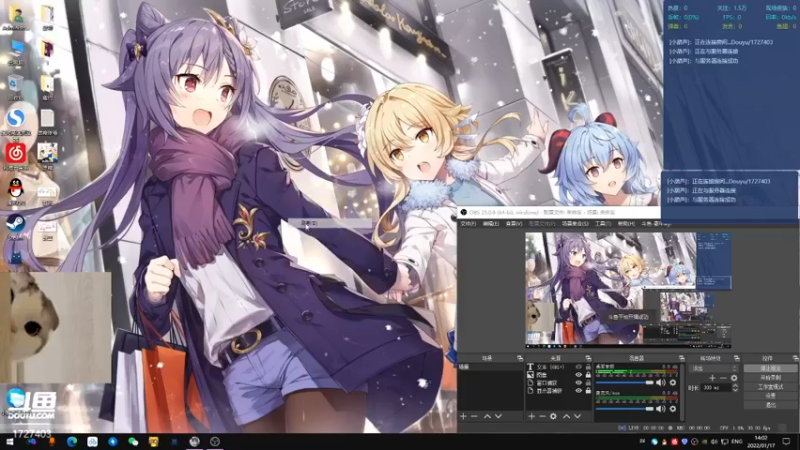
Task: Open the 场景集合(S) menu in OBS
Action: (575, 223)
